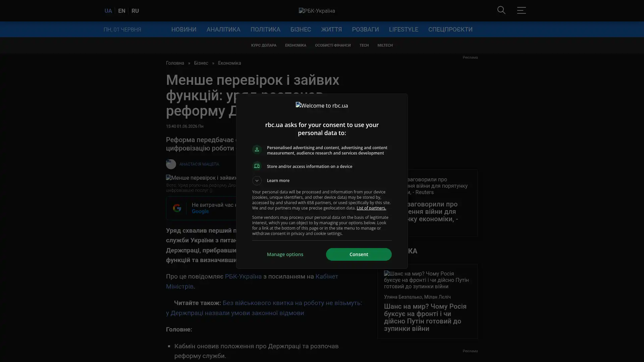Open the Шанс на мир article thumbnail

pos(427,280)
